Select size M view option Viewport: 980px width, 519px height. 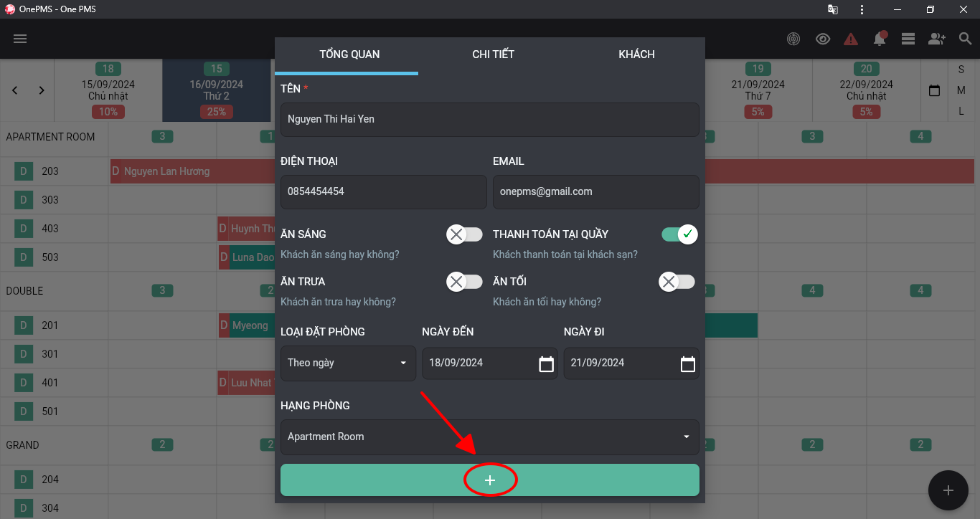click(961, 90)
